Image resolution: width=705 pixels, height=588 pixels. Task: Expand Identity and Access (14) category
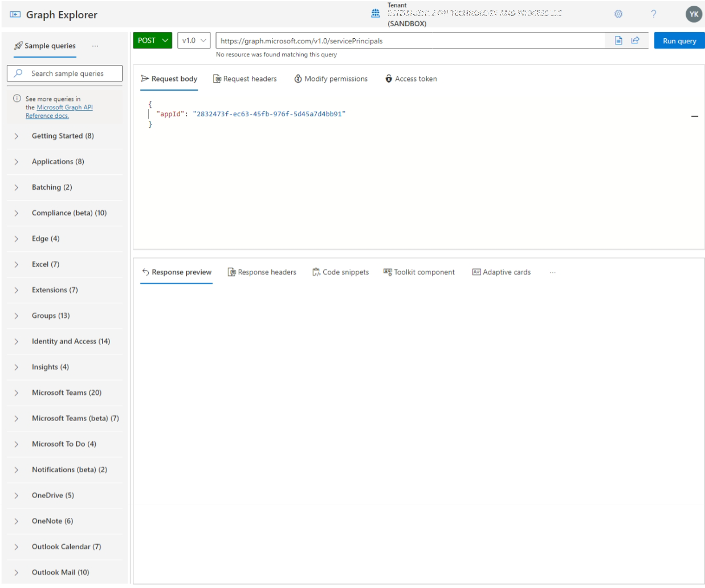(x=64, y=341)
